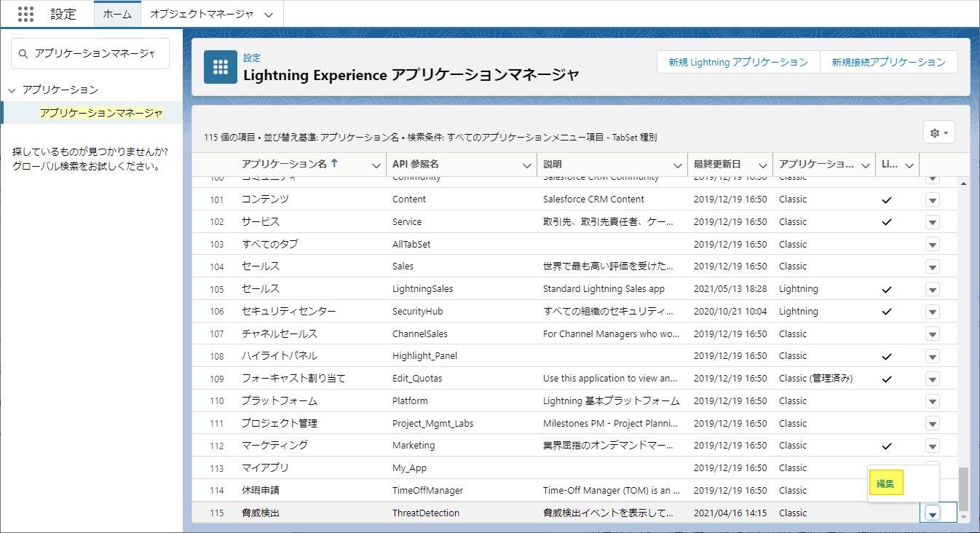Open row actions arrow for チャネルセールス
Screen dimensions: 980x533
click(933, 334)
